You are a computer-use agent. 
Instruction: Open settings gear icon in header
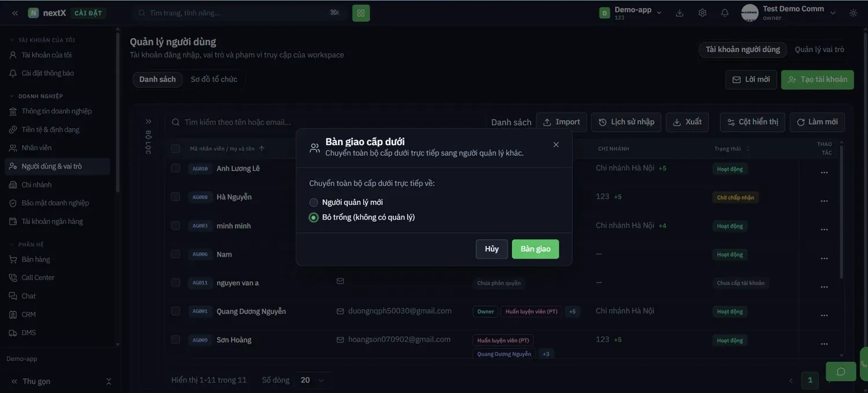click(x=703, y=13)
